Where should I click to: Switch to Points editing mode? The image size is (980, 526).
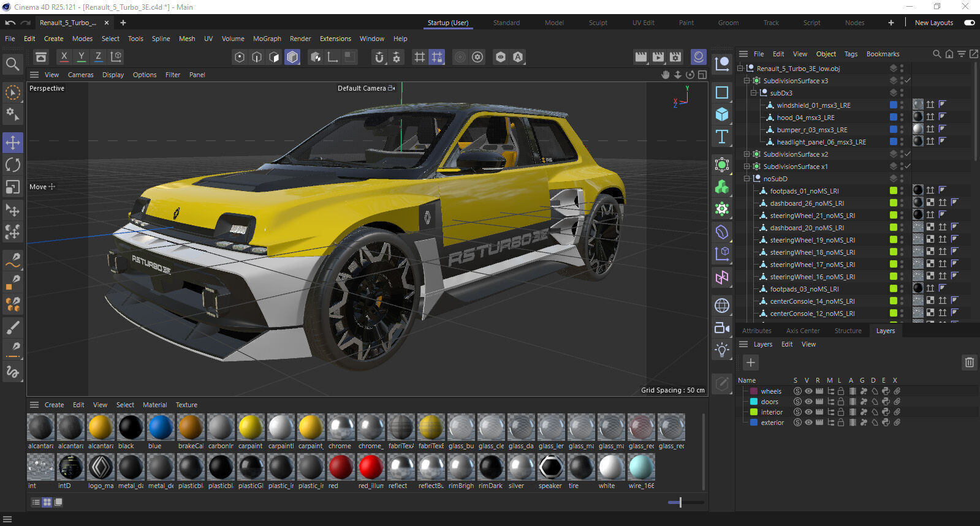point(240,57)
